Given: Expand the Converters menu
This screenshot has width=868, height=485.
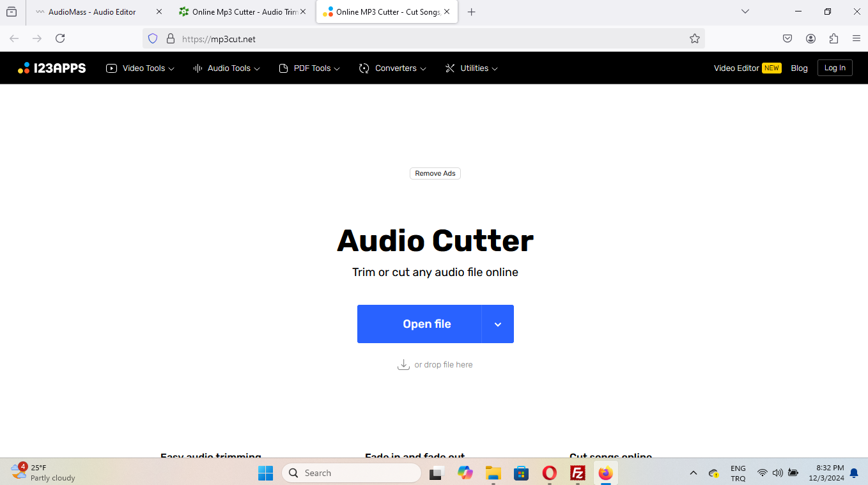Looking at the screenshot, I should click(393, 68).
